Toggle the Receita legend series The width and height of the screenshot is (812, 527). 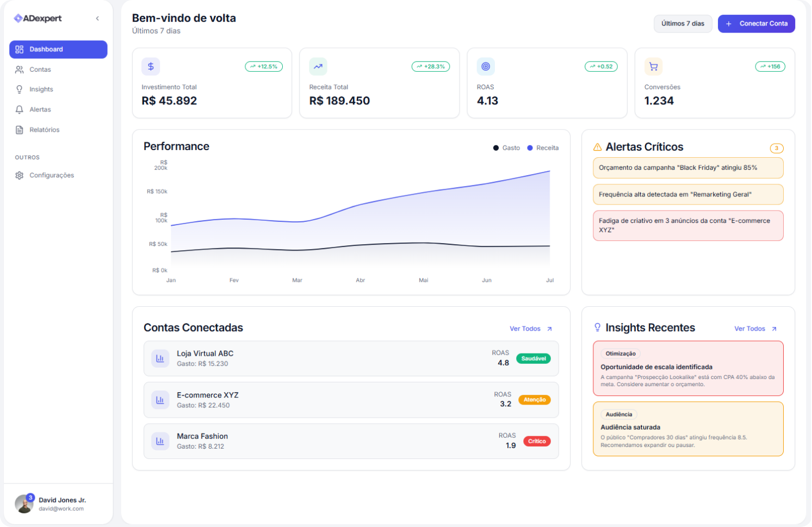(x=542, y=148)
